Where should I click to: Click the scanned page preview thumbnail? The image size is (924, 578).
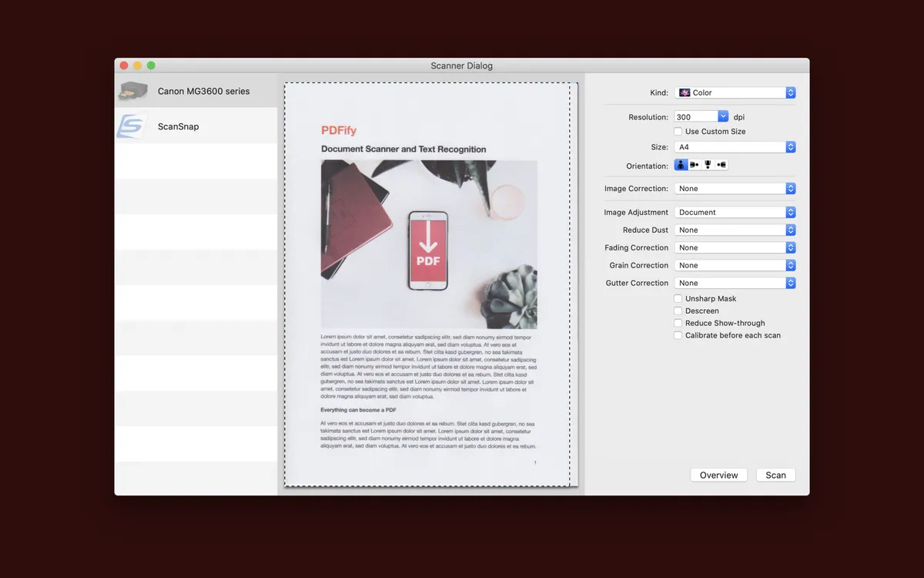click(431, 284)
